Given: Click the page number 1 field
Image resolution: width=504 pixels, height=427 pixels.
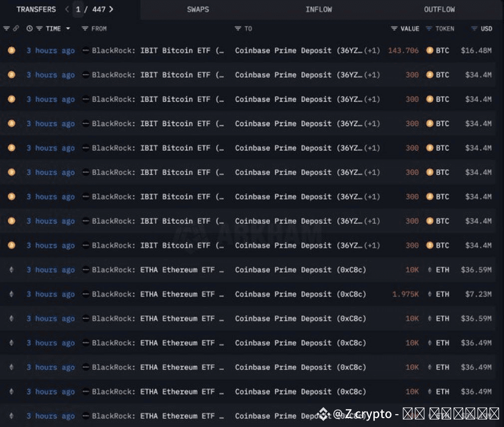Looking at the screenshot, I should (x=78, y=9).
